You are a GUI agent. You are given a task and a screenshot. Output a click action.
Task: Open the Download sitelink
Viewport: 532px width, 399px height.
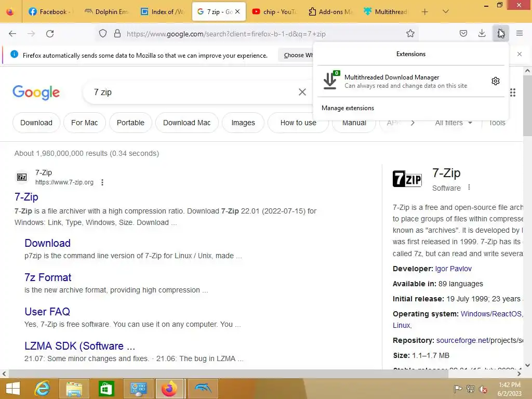pyautogui.click(x=47, y=243)
